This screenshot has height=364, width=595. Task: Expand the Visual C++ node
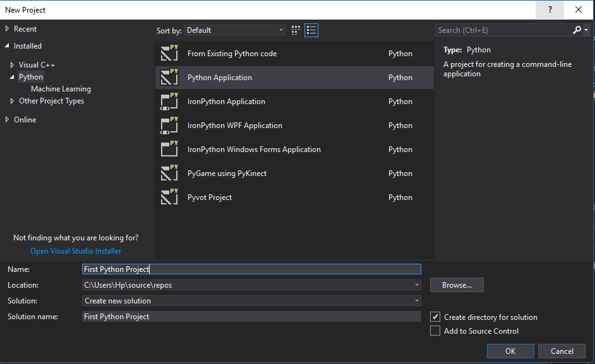(11, 63)
